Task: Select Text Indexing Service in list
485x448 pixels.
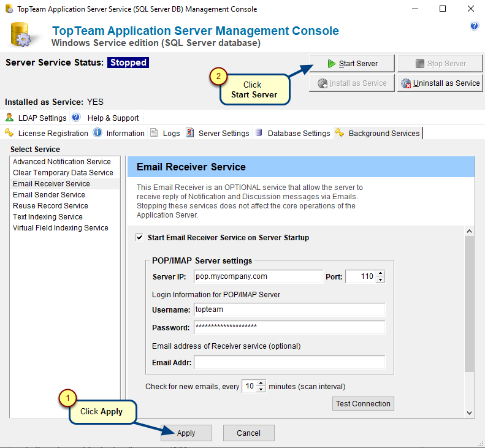Action: click(64, 217)
